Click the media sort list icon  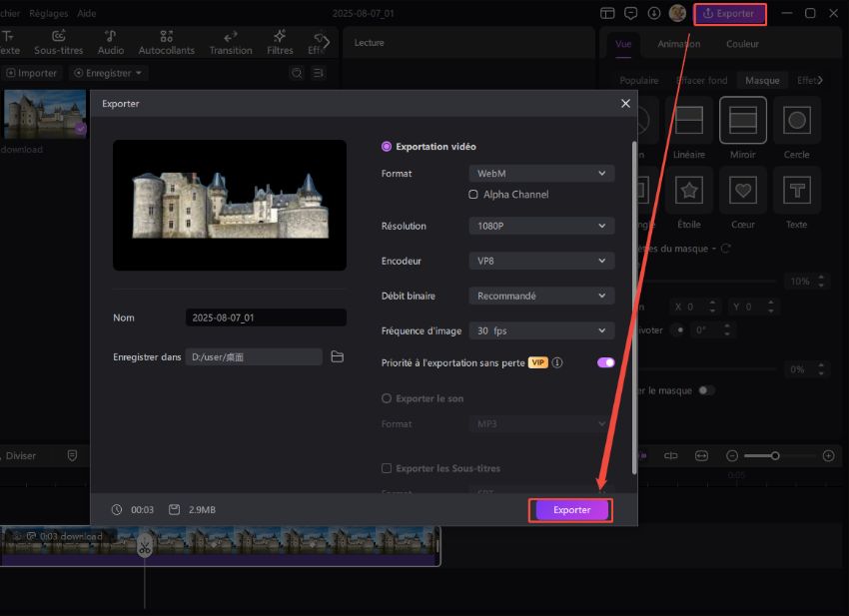click(319, 73)
